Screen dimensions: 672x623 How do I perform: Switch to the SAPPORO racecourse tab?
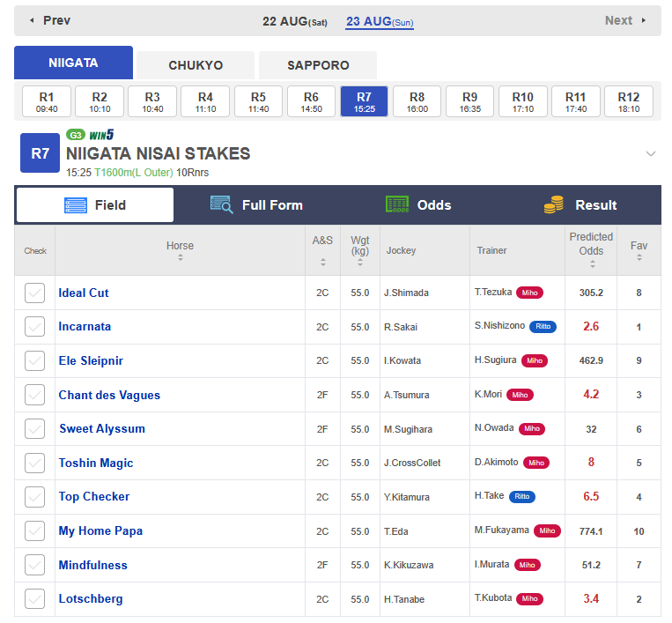[x=318, y=65]
